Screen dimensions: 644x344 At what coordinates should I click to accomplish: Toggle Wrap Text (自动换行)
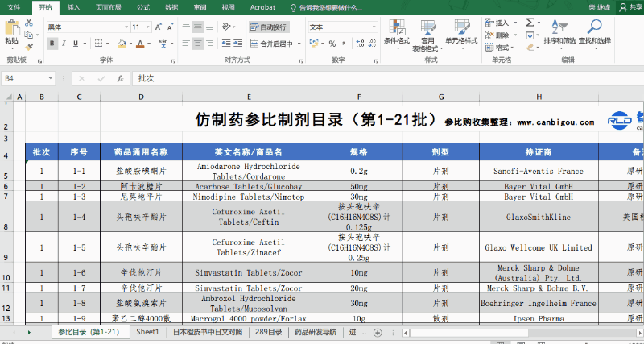click(x=269, y=27)
